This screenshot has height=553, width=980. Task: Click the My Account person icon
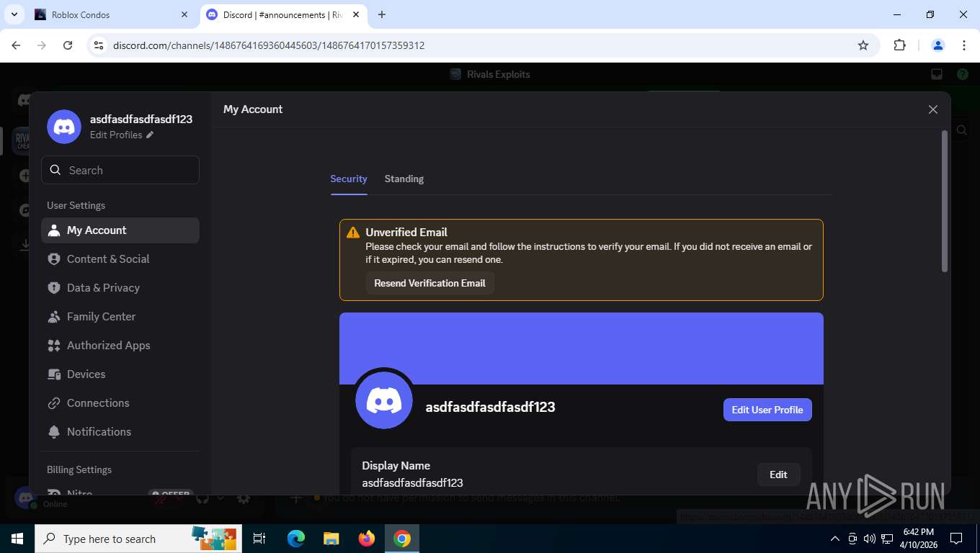pos(54,230)
